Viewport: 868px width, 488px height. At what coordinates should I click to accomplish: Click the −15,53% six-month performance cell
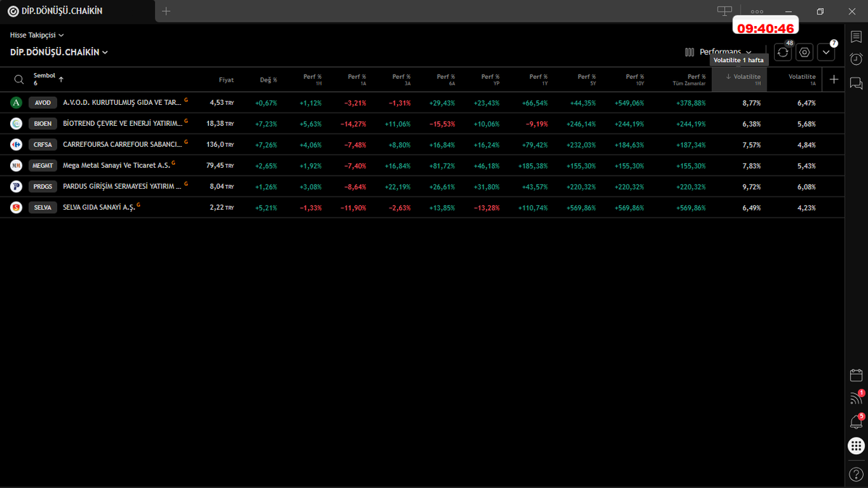[441, 124]
